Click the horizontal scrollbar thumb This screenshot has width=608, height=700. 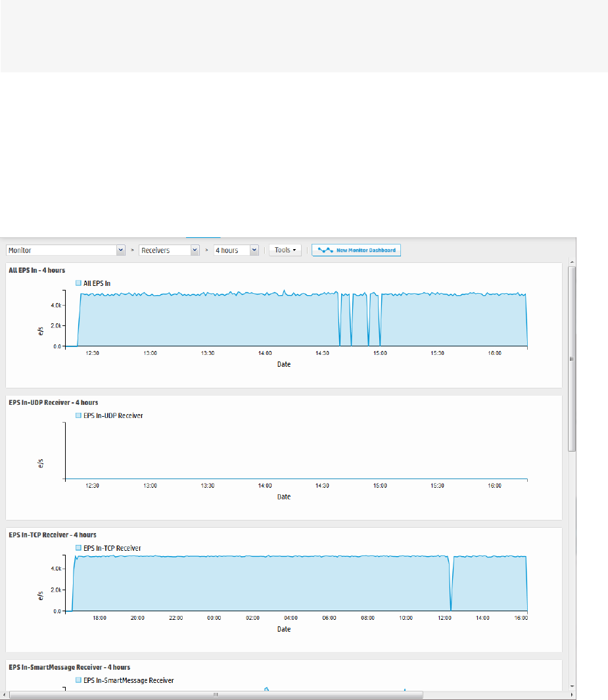coord(216,695)
